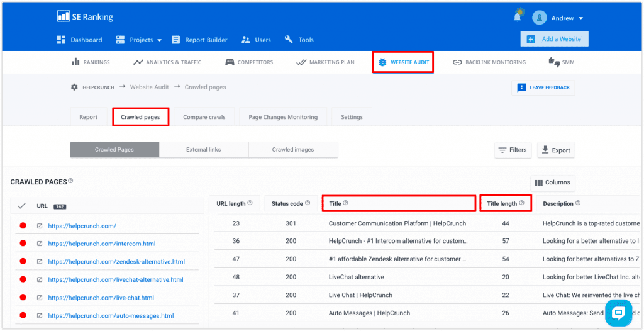The height and width of the screenshot is (331, 644).
Task: Open the intercom.html URL link
Action: tap(102, 244)
